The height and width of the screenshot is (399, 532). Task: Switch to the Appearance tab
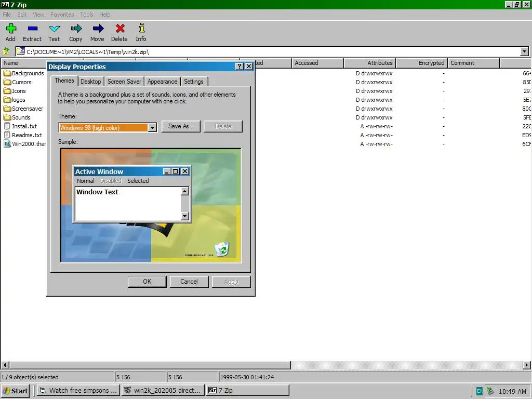tap(162, 82)
